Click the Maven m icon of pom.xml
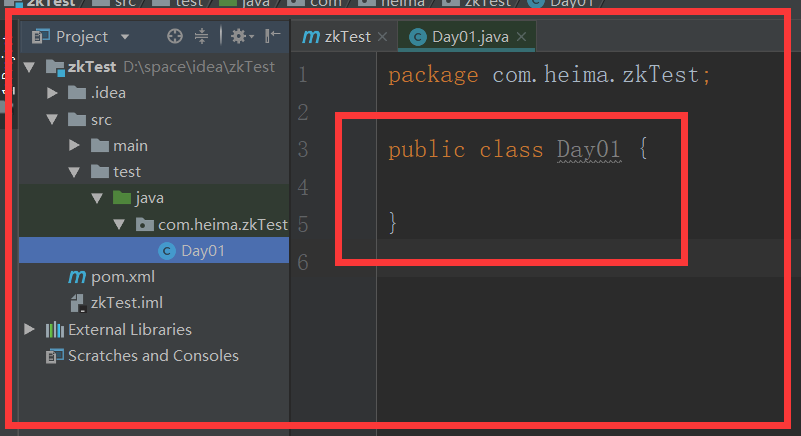Viewport: 801px width, 436px height. [77, 277]
